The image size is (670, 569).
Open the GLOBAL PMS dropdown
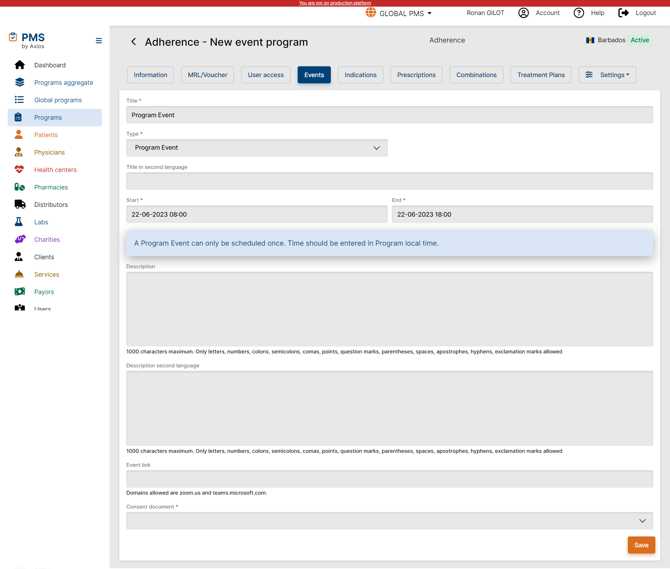click(x=400, y=13)
